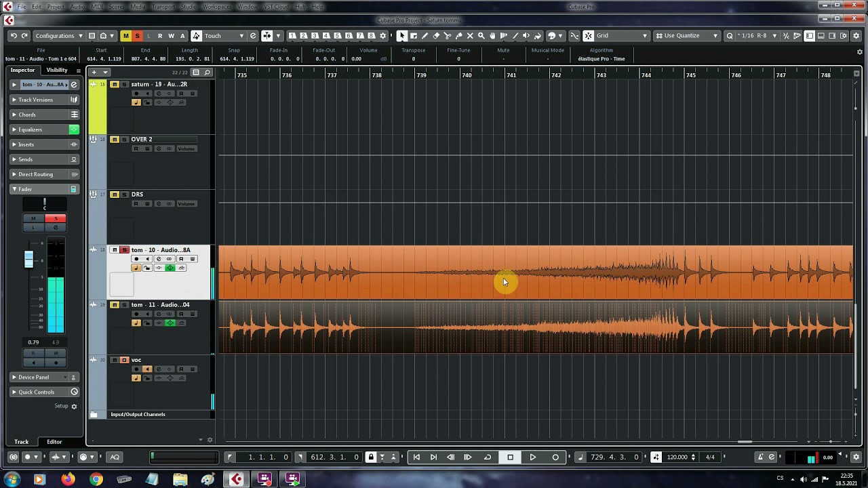Mute the 'voc' track
Image resolution: width=868 pixels, height=488 pixels.
tap(115, 360)
